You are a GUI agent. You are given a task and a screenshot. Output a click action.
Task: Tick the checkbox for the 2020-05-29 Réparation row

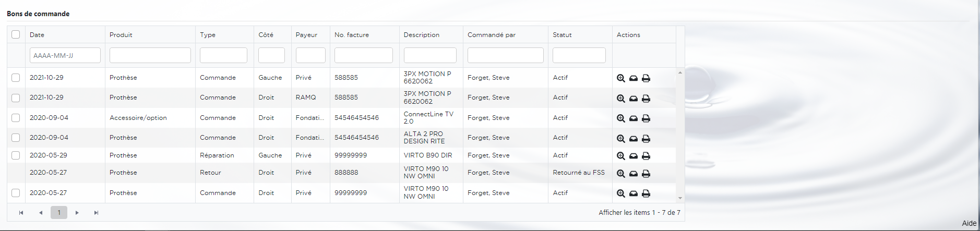pyautogui.click(x=16, y=155)
